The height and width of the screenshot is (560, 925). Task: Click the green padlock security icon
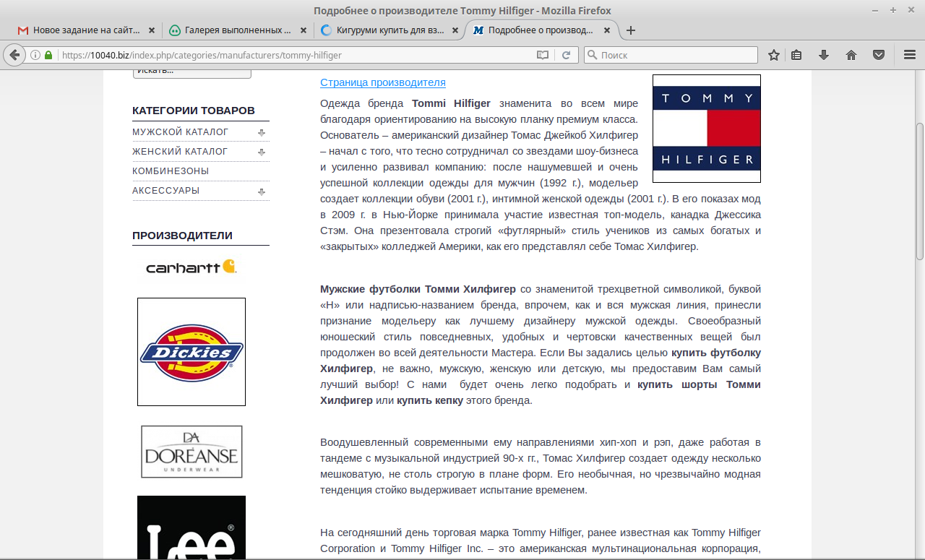[x=48, y=55]
